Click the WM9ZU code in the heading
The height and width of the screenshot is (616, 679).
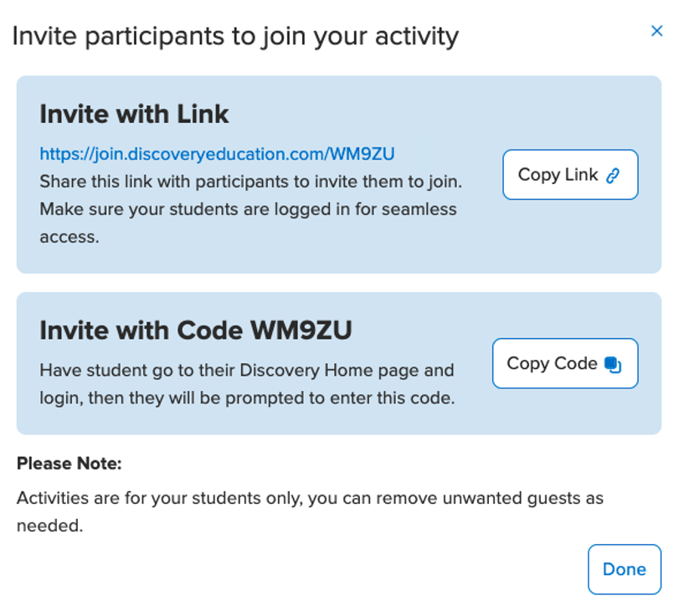tap(301, 331)
